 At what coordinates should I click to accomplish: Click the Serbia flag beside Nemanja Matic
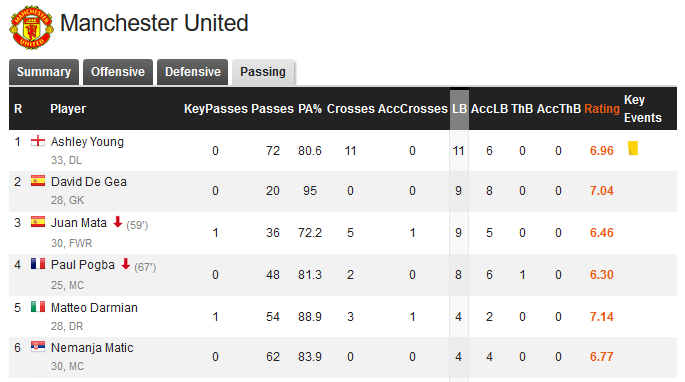click(x=38, y=347)
